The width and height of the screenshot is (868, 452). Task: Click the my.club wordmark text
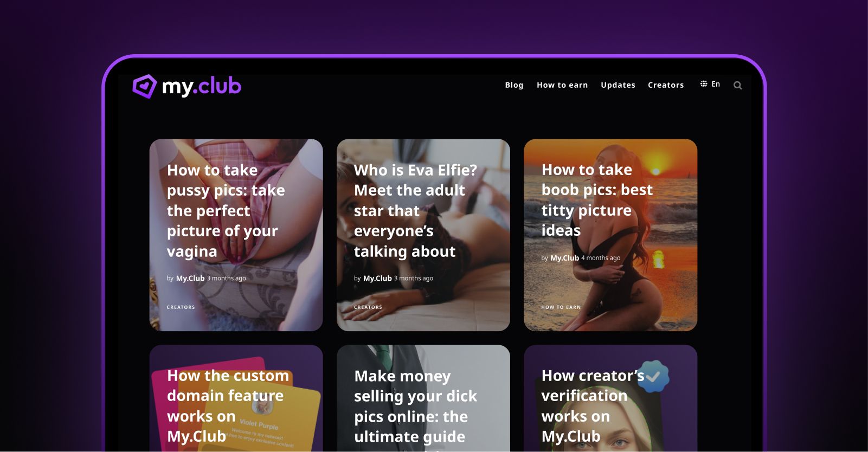(x=201, y=87)
